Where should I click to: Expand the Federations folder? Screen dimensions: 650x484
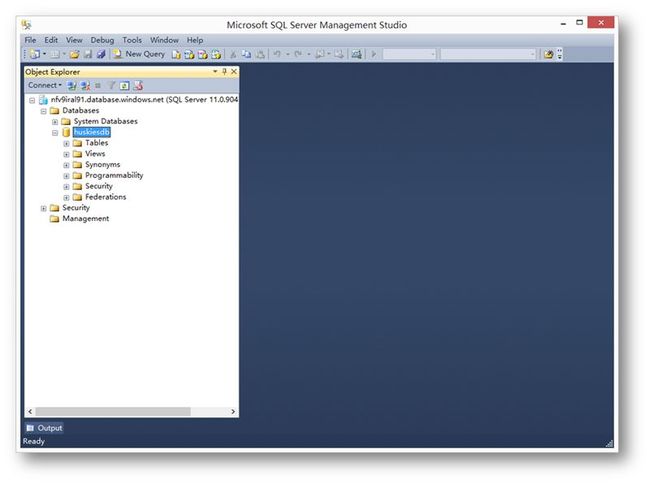(66, 197)
